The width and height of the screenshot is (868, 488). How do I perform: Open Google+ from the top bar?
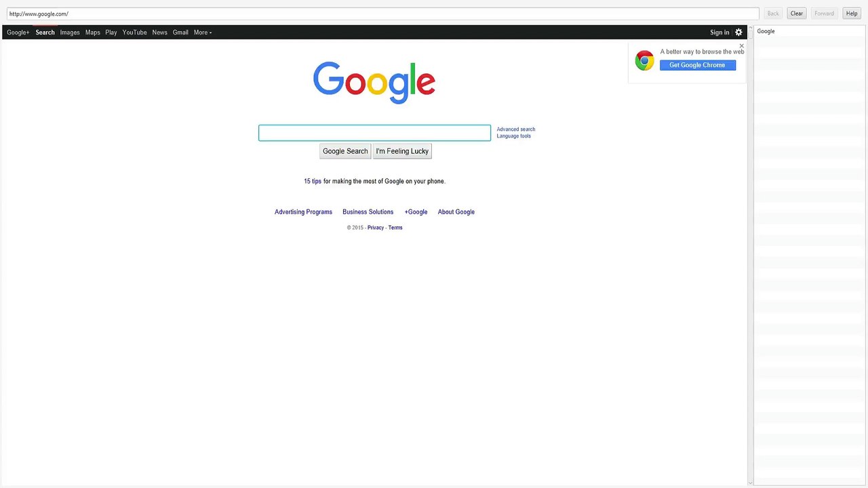18,33
